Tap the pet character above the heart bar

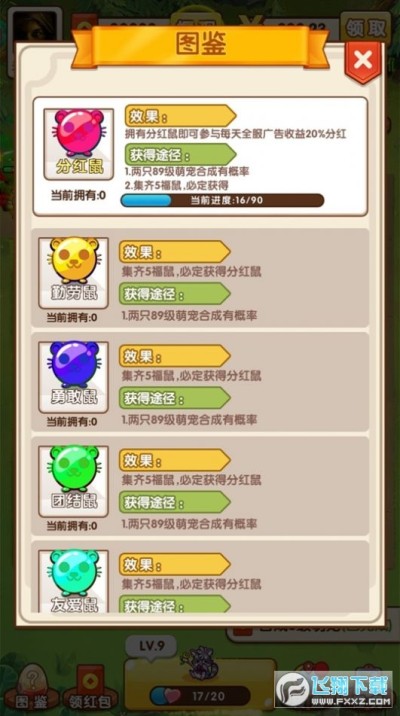coord(200,662)
